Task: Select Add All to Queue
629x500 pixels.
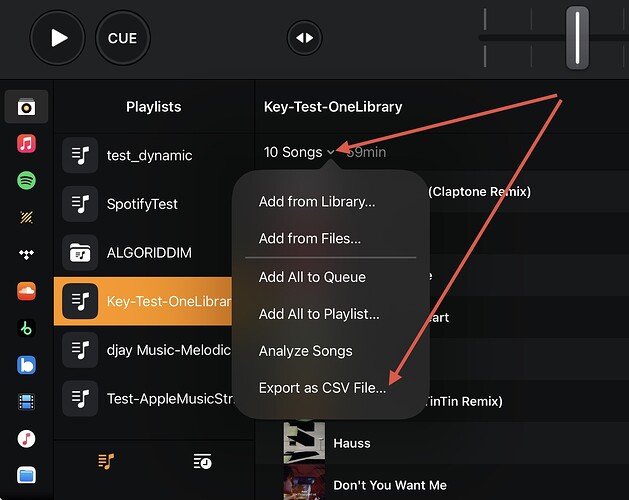Action: click(x=312, y=277)
